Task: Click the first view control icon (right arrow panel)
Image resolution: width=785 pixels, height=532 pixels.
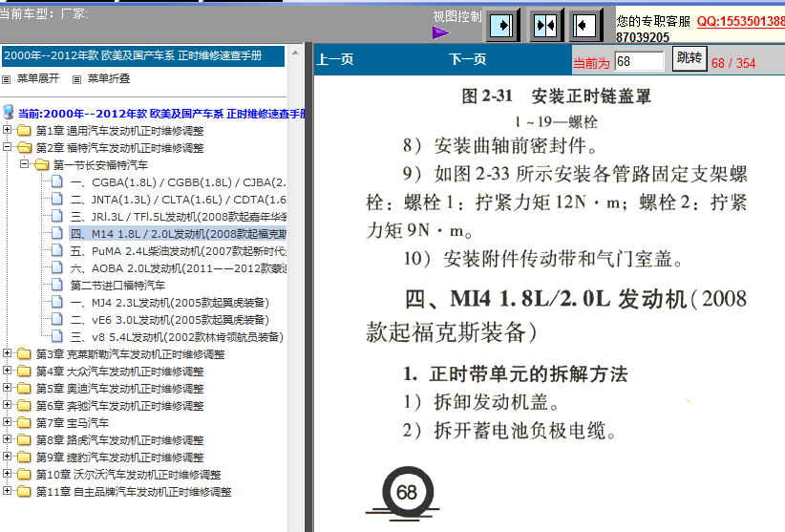Action: click(503, 23)
